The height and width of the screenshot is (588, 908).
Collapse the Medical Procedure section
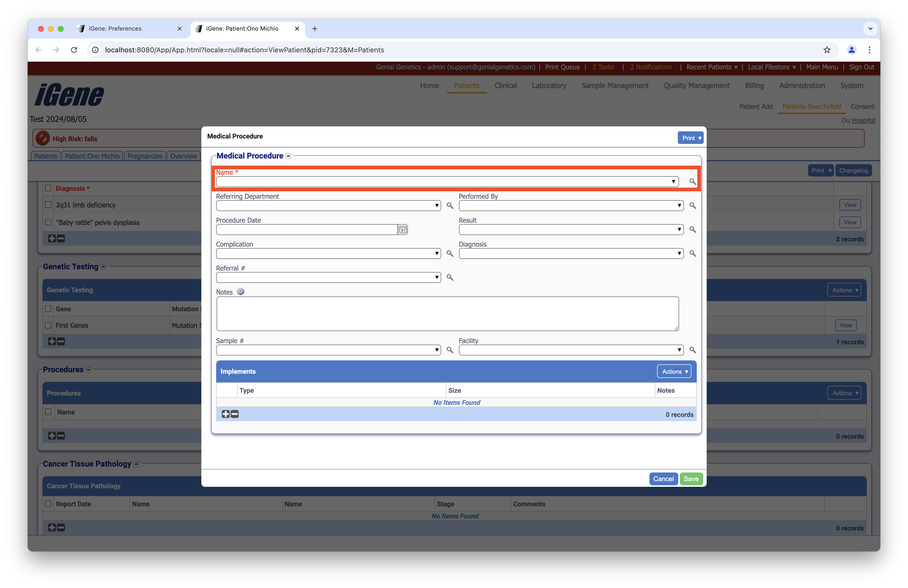(289, 156)
